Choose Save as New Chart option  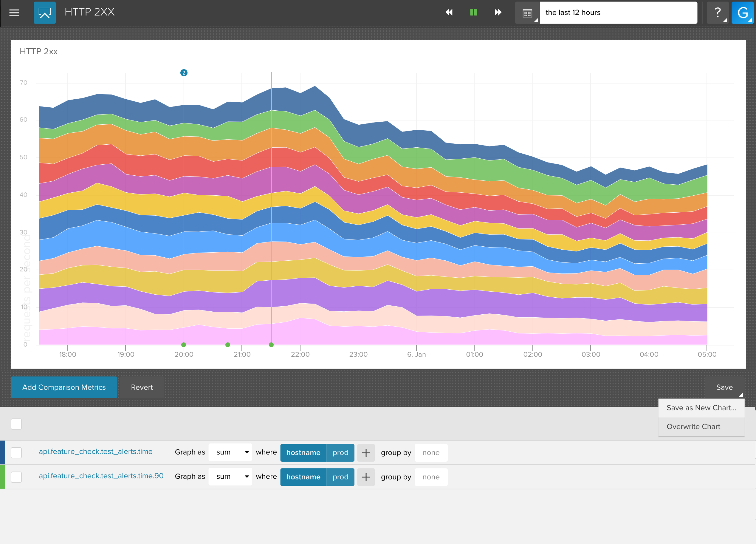(x=701, y=408)
